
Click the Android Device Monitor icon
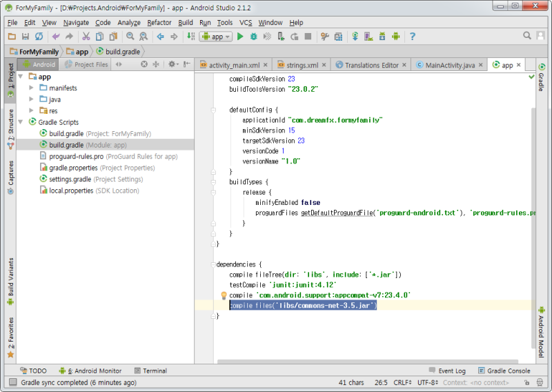coord(395,37)
